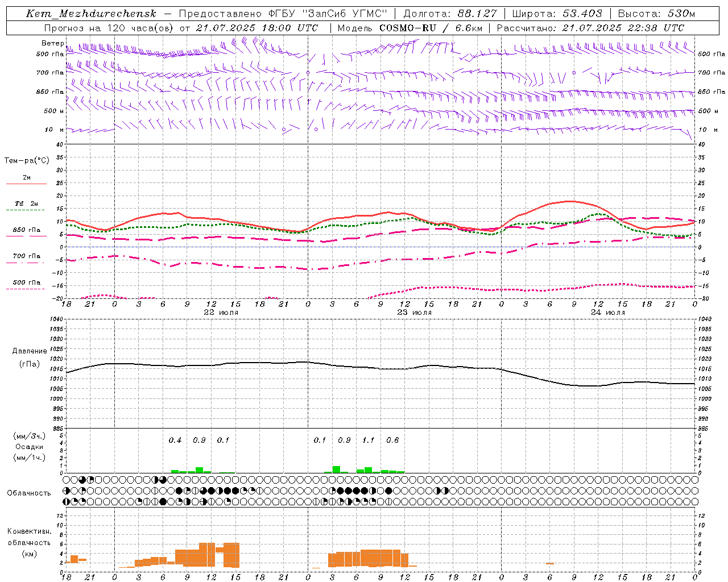The height and width of the screenshot is (582, 728).
Task: Select the (мм/3ч.) precipitation unit label
Action: click(x=29, y=436)
